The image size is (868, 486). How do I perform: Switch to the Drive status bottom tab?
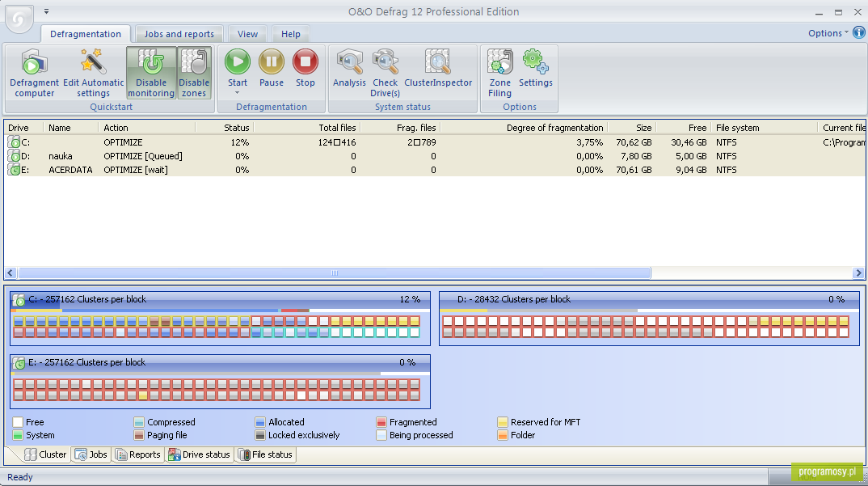(200, 454)
